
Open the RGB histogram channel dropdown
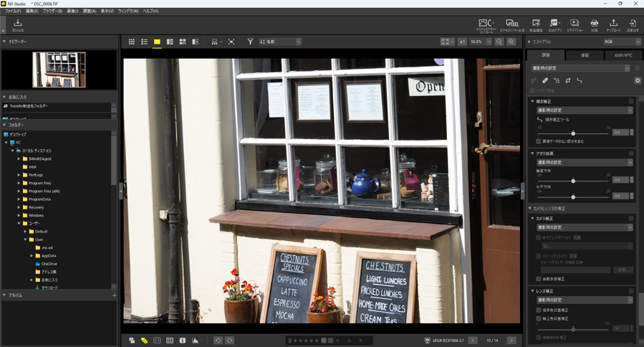coord(620,42)
